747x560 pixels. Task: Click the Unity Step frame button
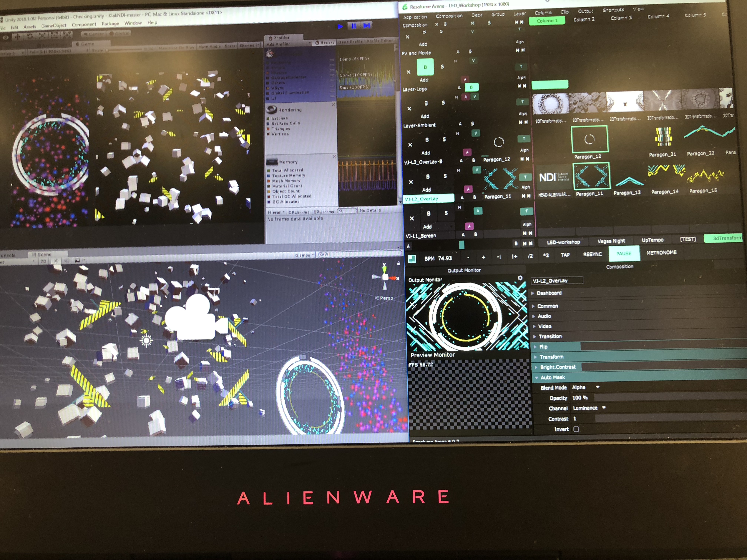366,25
